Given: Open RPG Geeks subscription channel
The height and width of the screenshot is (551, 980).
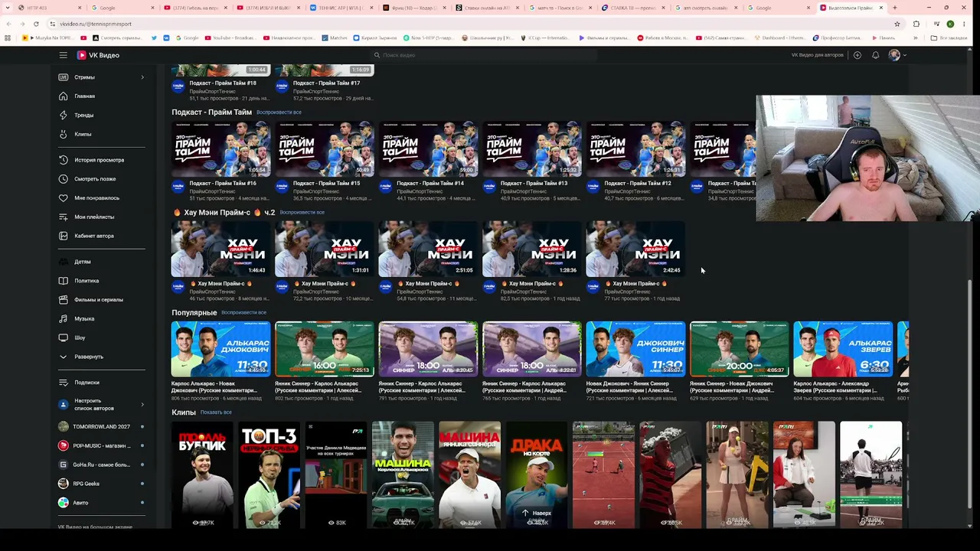Looking at the screenshot, I should pos(102,484).
